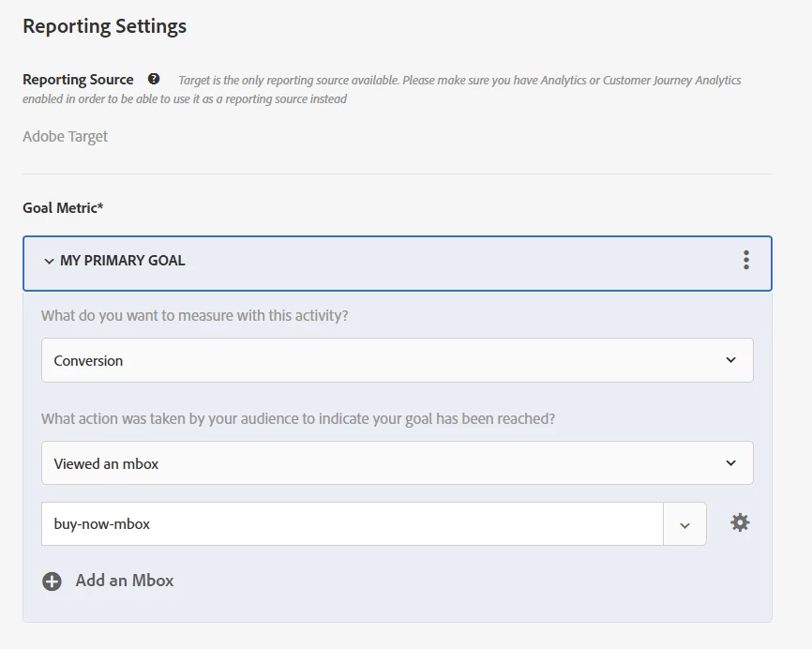
Task: Click inside the buy-now-mbox text field
Action: point(352,524)
